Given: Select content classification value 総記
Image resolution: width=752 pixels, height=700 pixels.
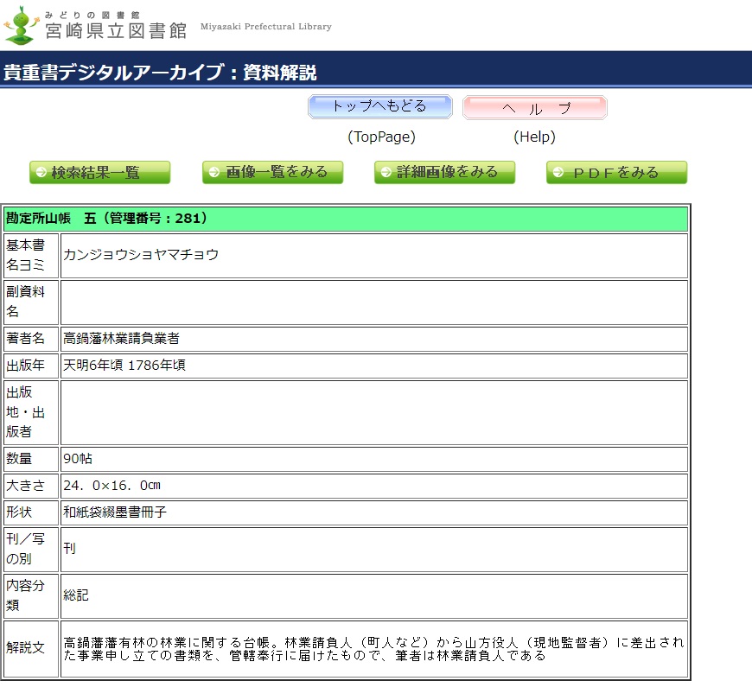Looking at the screenshot, I should [76, 595].
